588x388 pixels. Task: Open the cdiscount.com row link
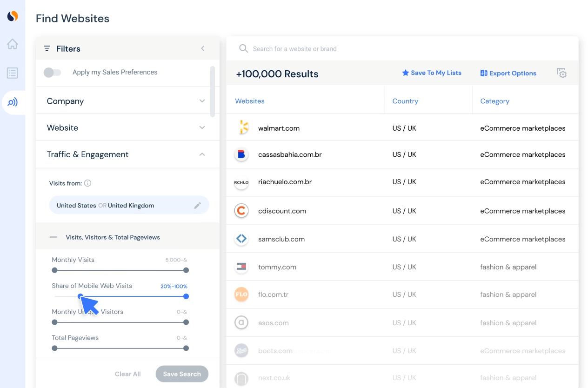click(282, 211)
